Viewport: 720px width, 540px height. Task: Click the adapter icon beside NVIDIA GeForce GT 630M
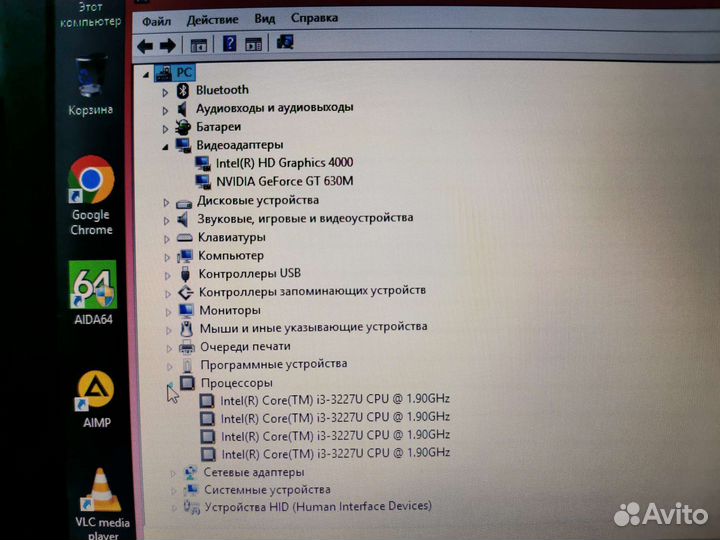pos(203,182)
